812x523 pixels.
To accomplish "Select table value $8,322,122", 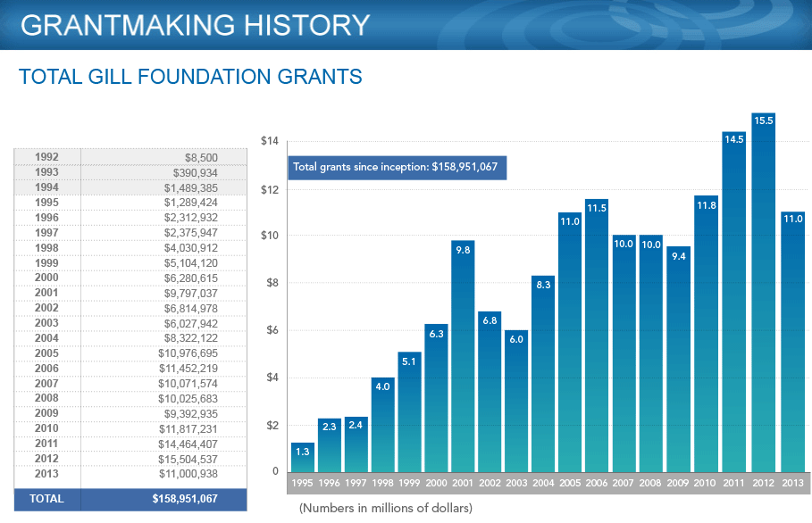I will (x=190, y=337).
